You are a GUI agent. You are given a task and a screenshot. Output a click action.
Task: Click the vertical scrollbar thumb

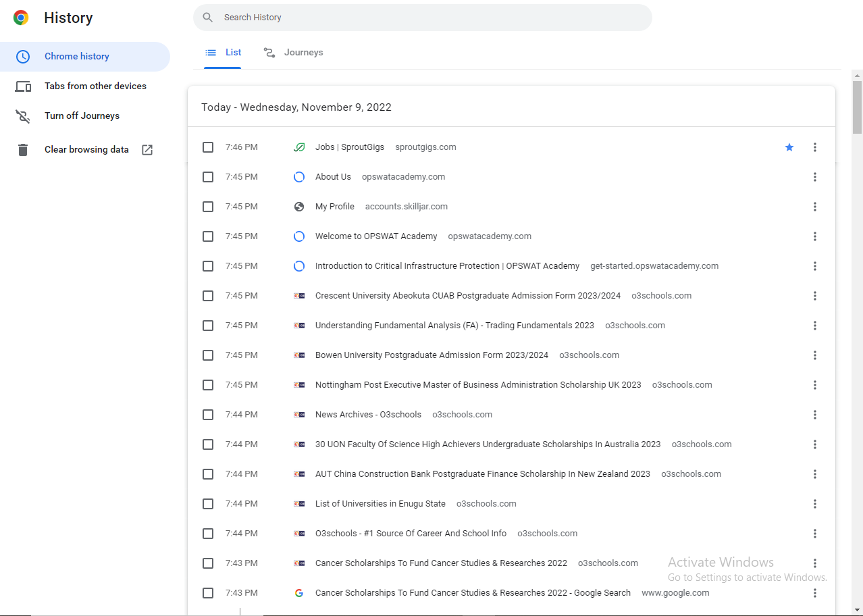[857, 107]
